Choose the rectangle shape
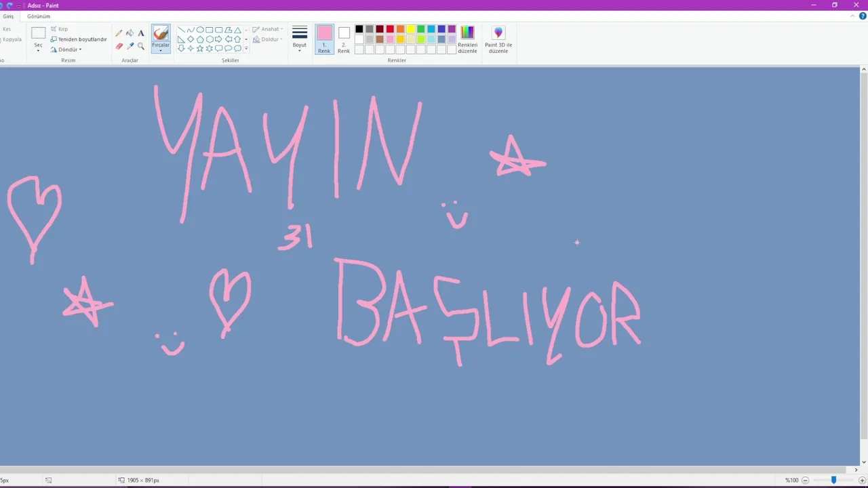This screenshot has width=868, height=488. [x=210, y=30]
